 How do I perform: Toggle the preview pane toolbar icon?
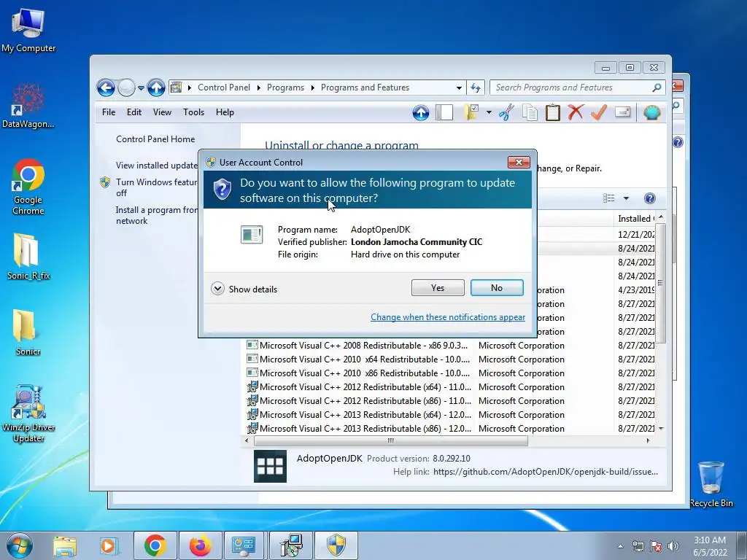[x=444, y=113]
